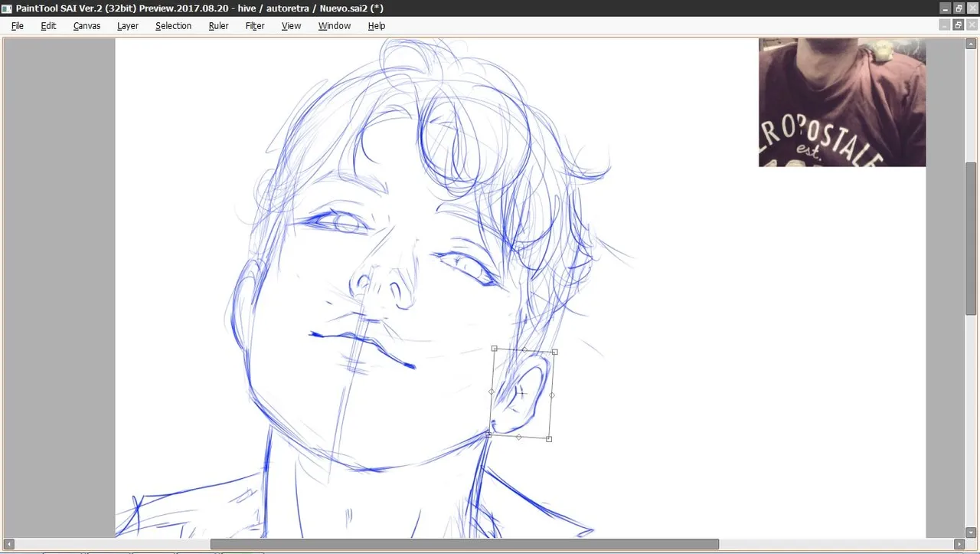This screenshot has height=554, width=980.
Task: Close the Nuevo.sai2 document window
Action: (x=970, y=25)
